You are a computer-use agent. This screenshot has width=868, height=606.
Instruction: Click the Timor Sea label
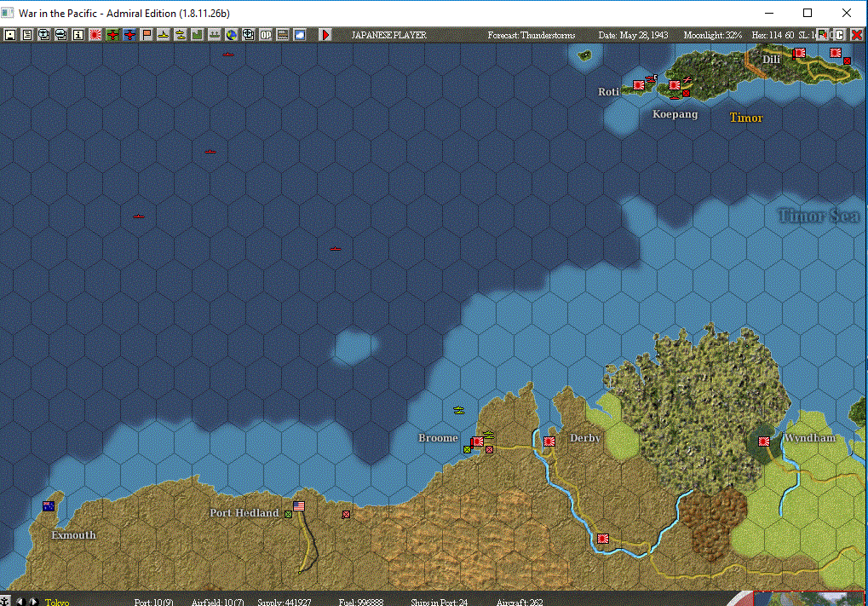(x=819, y=216)
